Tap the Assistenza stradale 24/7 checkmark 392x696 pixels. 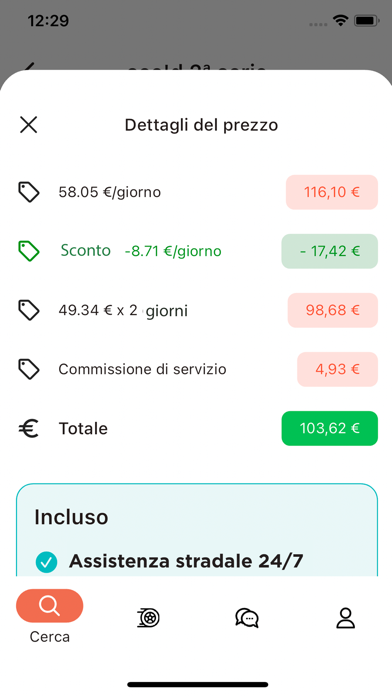[x=47, y=562]
